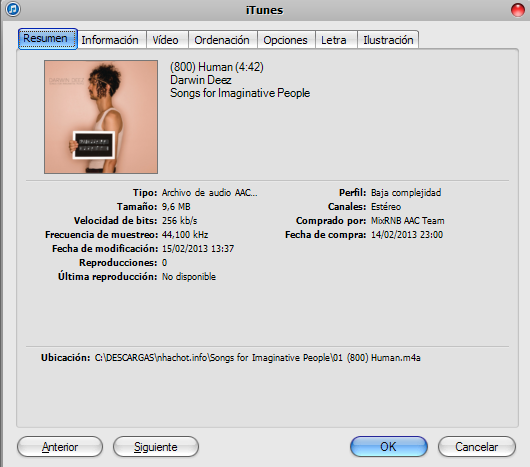Viewport: 530px width, 467px height.
Task: Click the iTunes music note icon in title bar
Action: pos(13,9)
